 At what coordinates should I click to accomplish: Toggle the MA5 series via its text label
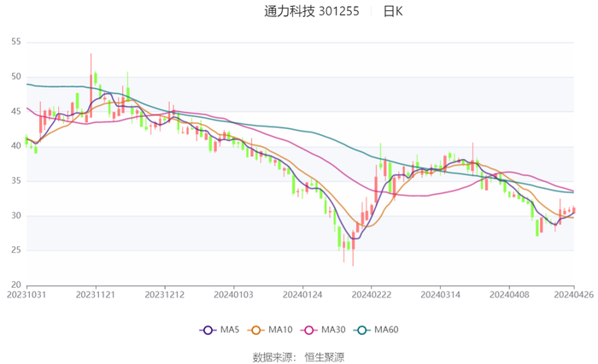pyautogui.click(x=229, y=330)
